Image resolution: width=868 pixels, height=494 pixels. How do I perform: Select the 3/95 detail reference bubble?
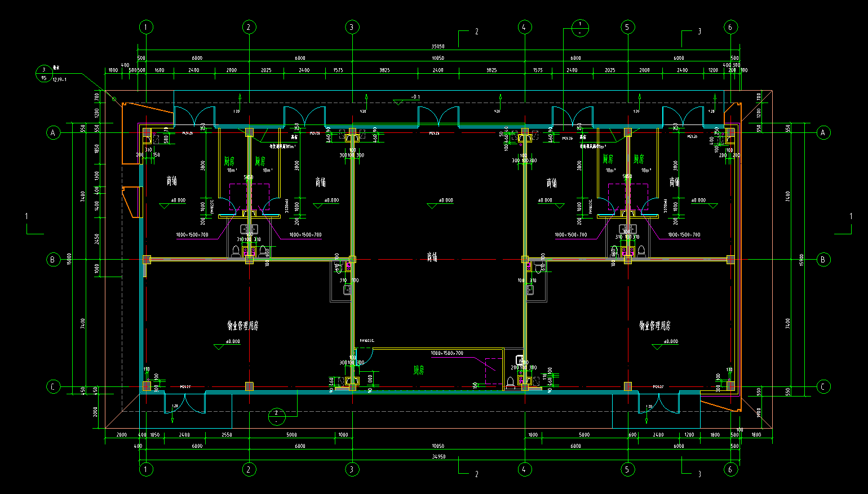click(43, 74)
